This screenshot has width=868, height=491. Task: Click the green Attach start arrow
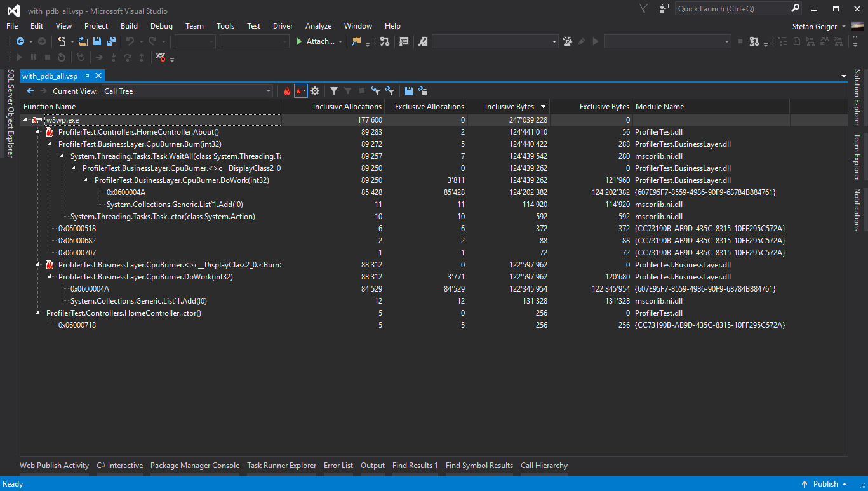(299, 41)
